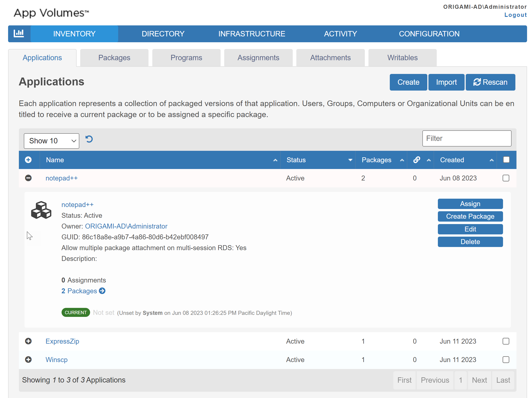The height and width of the screenshot is (398, 532).
Task: Click the Create button
Action: pos(408,82)
